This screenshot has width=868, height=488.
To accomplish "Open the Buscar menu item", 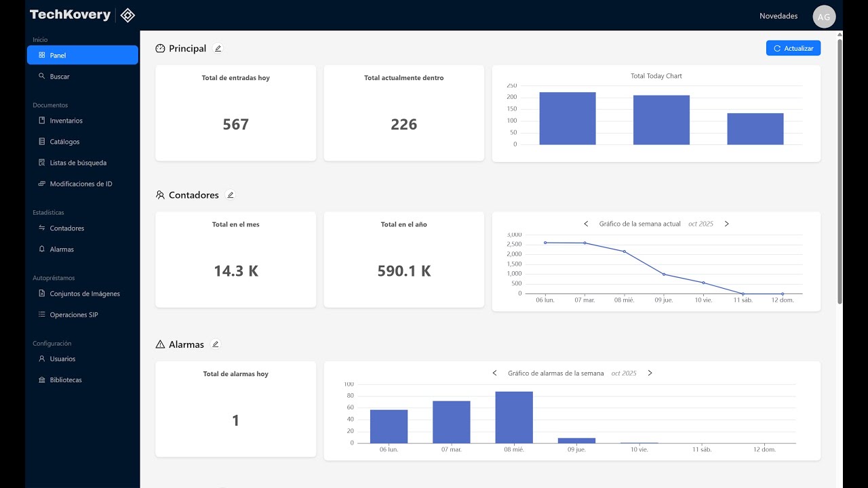I will 83,77.
